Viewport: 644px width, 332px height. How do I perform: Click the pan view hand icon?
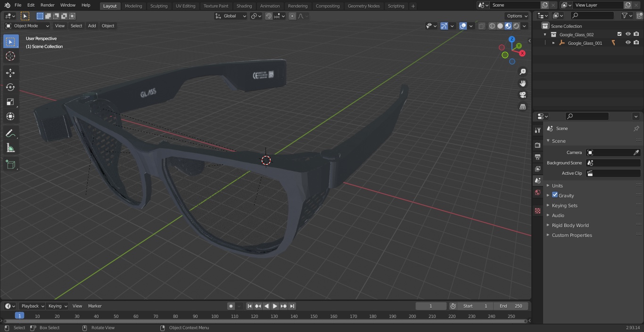(x=522, y=83)
